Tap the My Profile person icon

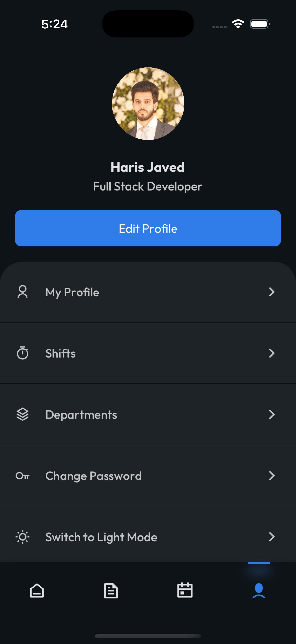(23, 292)
